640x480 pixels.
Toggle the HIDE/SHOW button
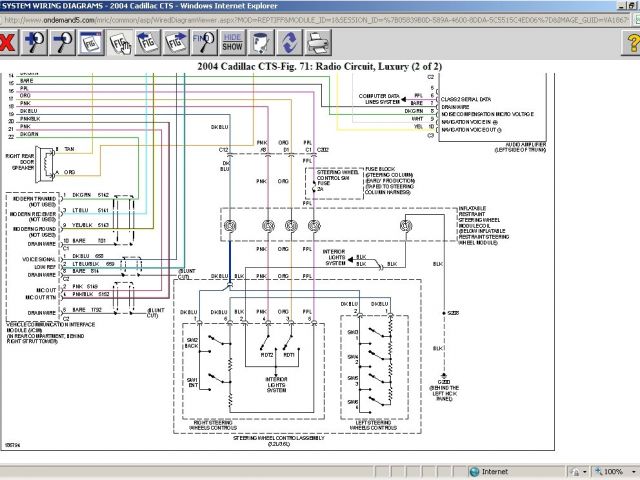tap(232, 42)
